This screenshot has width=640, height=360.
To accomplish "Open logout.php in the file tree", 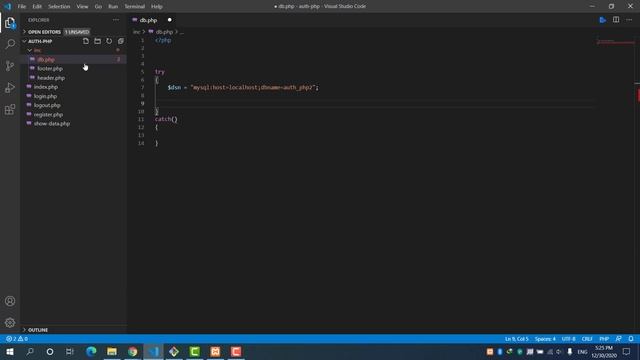I will [x=47, y=105].
